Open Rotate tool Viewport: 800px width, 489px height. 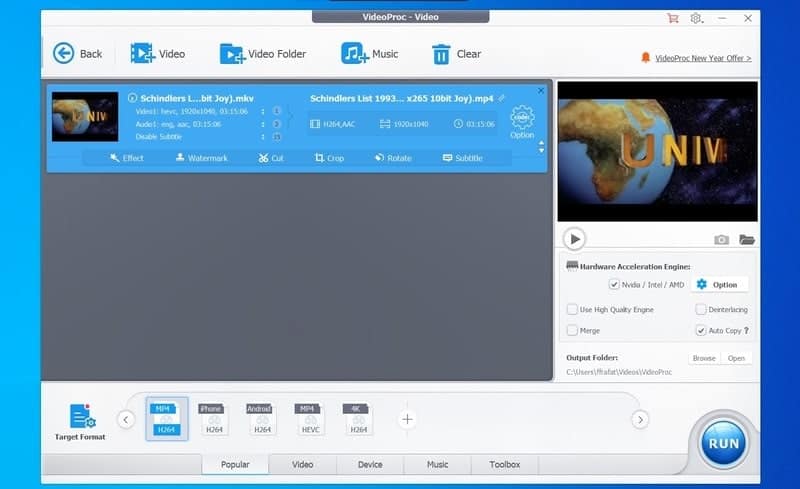pos(393,158)
